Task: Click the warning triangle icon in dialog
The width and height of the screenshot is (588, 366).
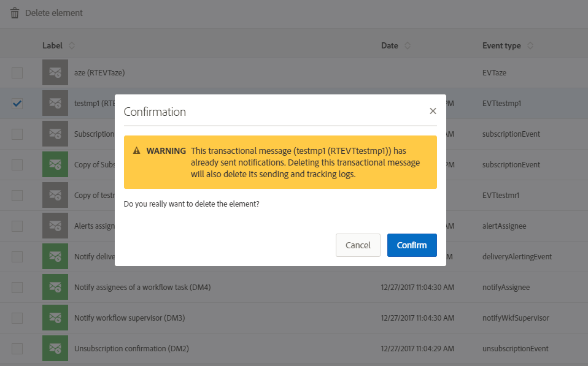Action: [136, 151]
